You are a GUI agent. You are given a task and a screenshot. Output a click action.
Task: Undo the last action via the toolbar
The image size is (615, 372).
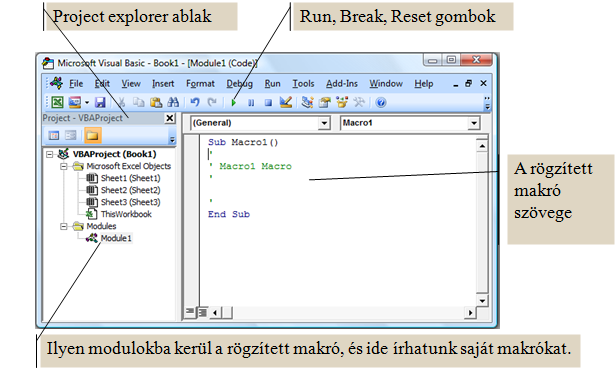[x=195, y=102]
